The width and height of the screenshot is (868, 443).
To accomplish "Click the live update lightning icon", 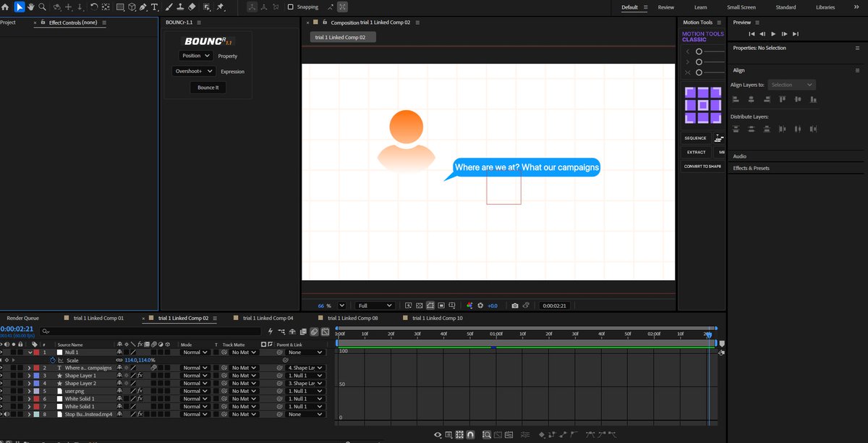I will click(x=270, y=332).
